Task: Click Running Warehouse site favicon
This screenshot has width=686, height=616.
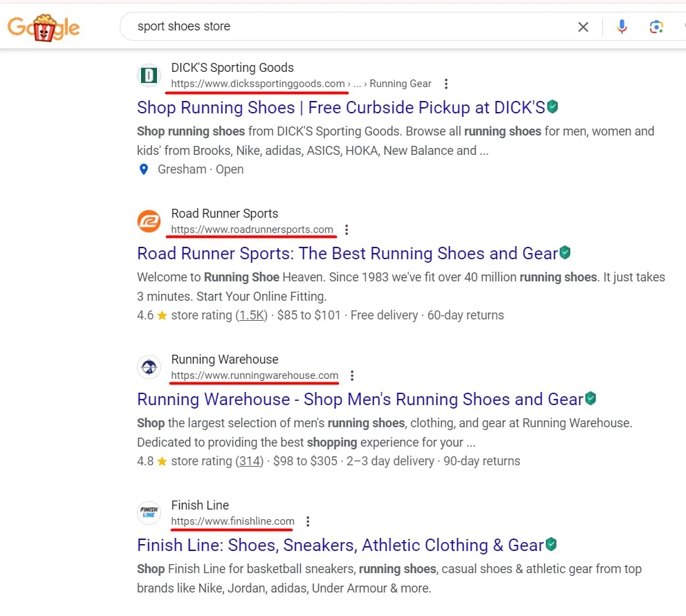Action: click(x=149, y=367)
